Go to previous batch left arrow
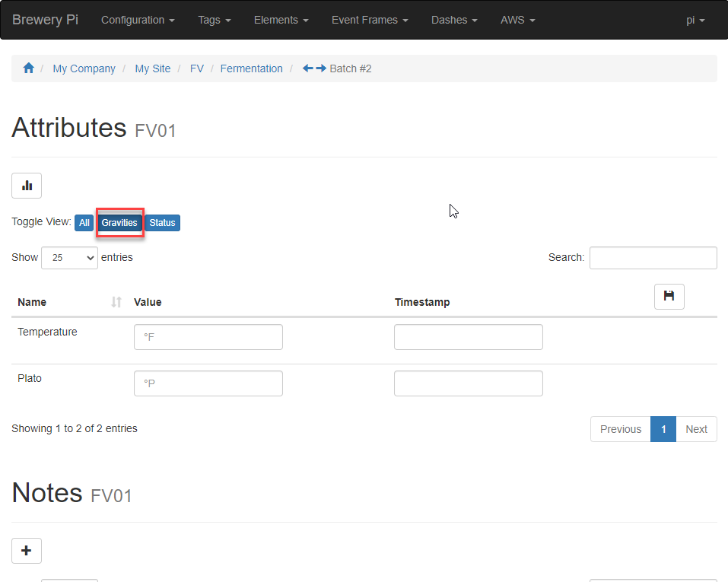 (x=308, y=68)
